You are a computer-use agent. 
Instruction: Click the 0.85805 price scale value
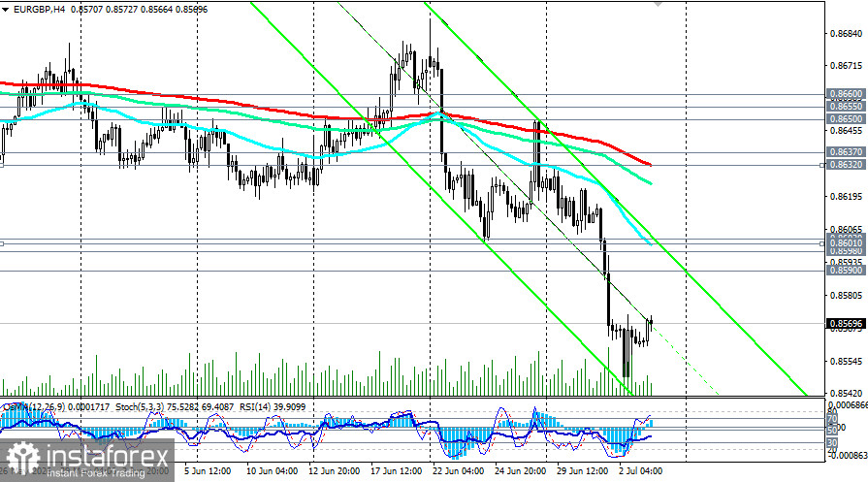pos(847,296)
